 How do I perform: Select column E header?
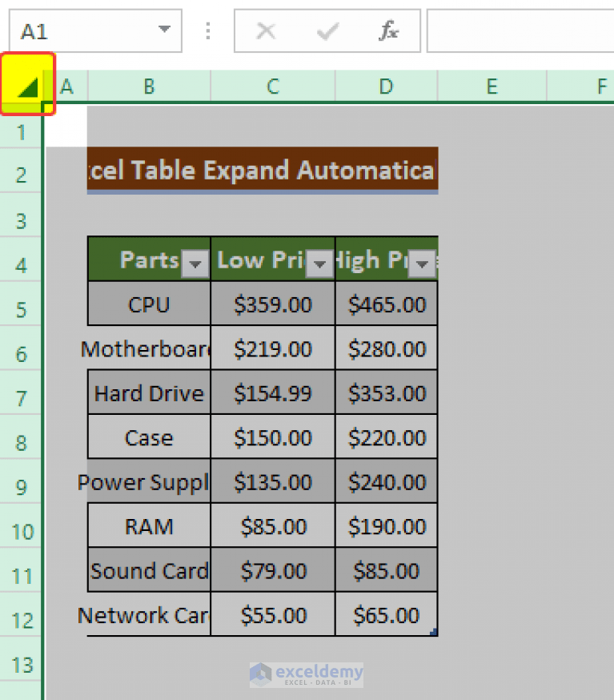point(492,86)
